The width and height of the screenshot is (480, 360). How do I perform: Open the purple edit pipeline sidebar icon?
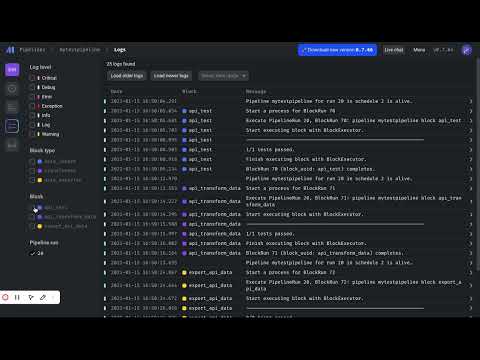pyautogui.click(x=12, y=70)
